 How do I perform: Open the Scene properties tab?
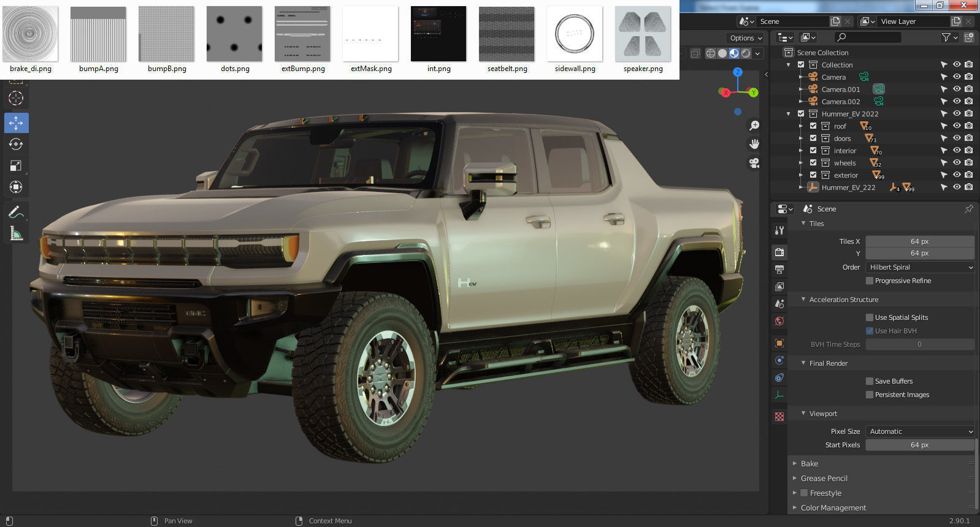pyautogui.click(x=779, y=303)
